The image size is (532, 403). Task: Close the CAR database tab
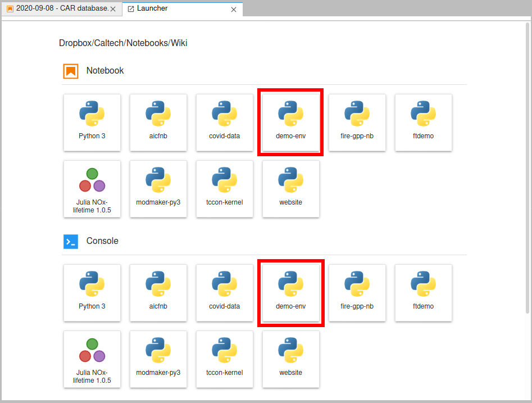pos(113,9)
